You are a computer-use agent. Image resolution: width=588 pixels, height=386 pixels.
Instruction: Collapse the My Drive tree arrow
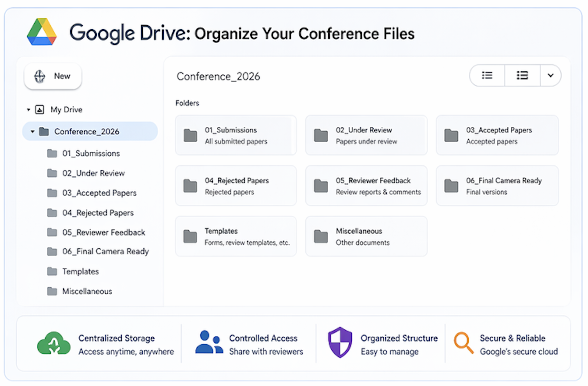[28, 110]
